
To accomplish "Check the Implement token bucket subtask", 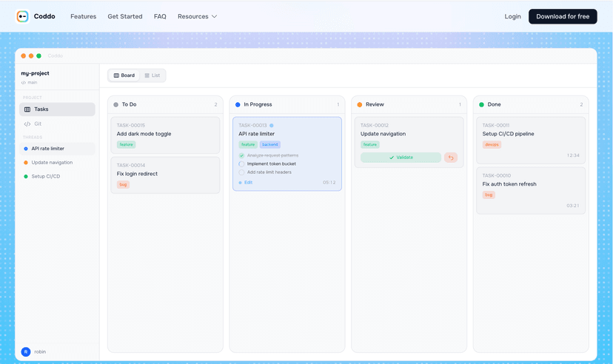I will coord(241,164).
